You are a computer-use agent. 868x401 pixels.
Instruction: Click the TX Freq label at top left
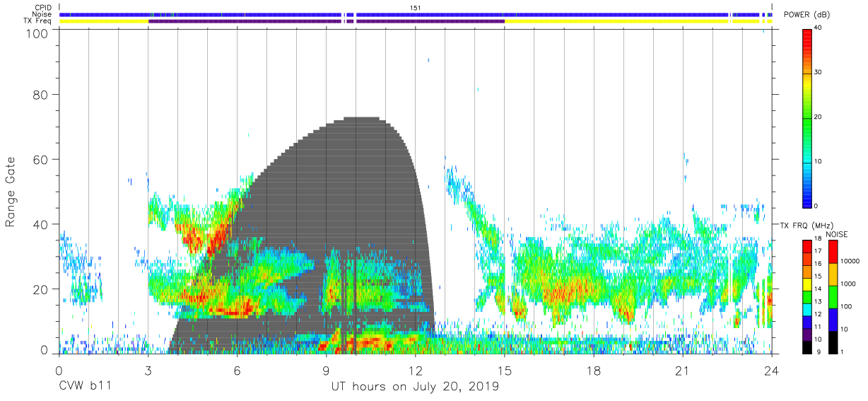click(39, 21)
